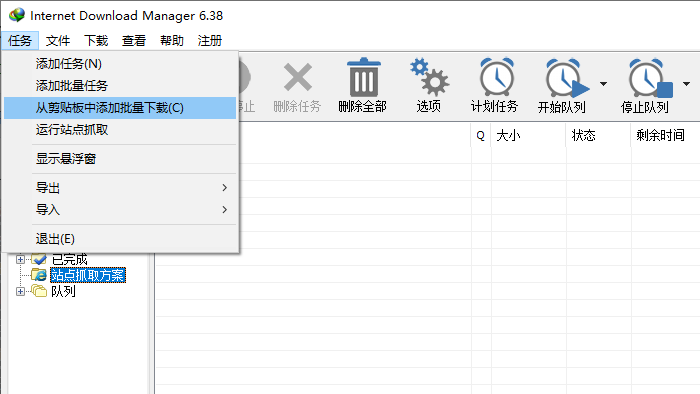Image resolution: width=700 pixels, height=394 pixels.
Task: Sort by 状态 column header
Action: pyautogui.click(x=598, y=136)
